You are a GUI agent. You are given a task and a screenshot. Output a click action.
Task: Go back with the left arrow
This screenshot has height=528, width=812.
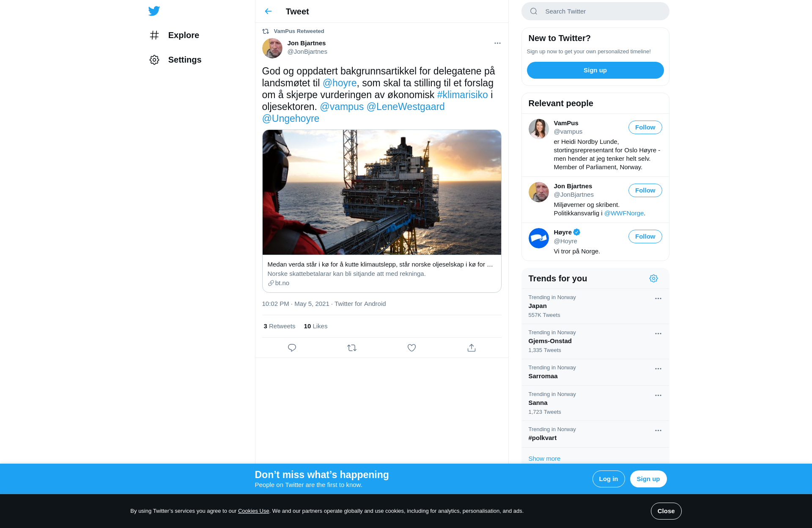pos(268,11)
